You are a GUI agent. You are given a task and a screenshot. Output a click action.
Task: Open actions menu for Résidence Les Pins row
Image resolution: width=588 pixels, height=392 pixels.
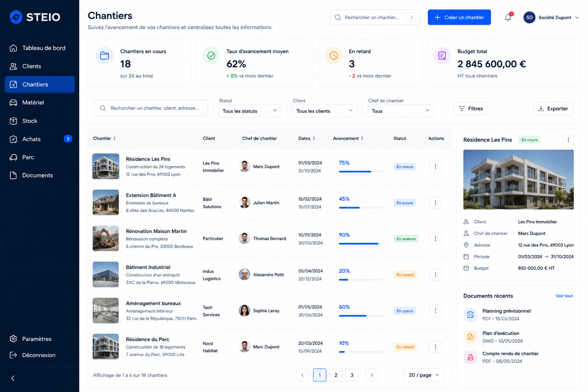pos(435,167)
